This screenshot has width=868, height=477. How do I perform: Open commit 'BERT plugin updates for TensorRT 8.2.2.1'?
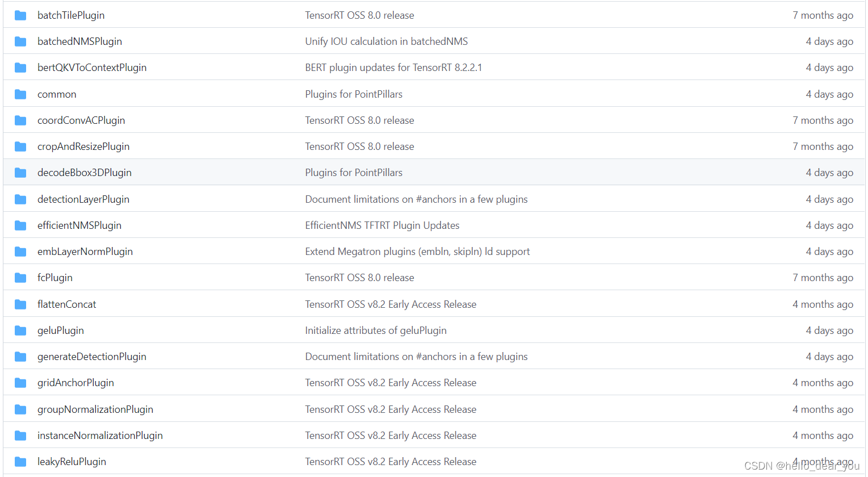393,67
